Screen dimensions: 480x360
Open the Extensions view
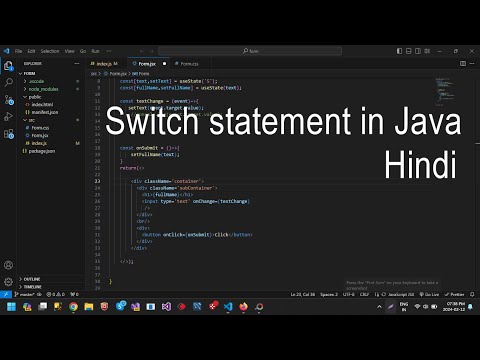[8, 134]
